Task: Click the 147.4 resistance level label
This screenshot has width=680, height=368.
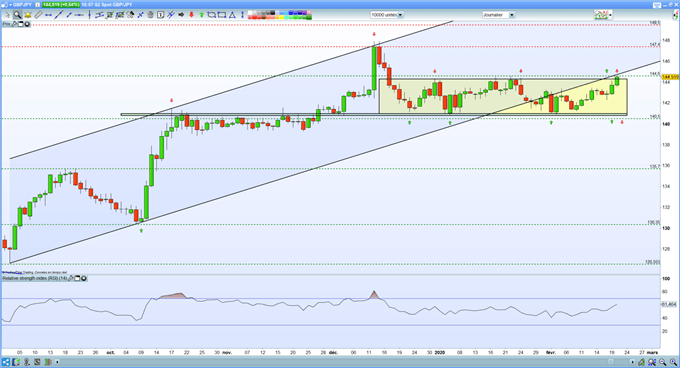Action: [x=654, y=44]
